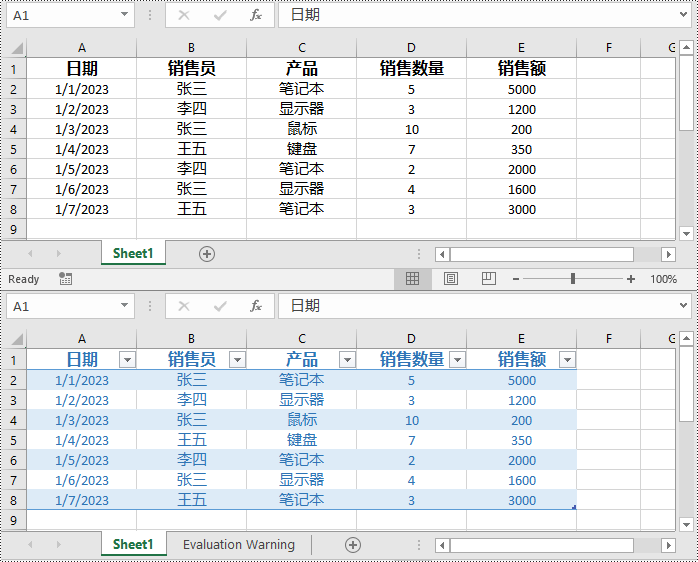Click Enter checkmark in bottom formula bar
Viewport: 698px width, 562px height.
click(220, 306)
